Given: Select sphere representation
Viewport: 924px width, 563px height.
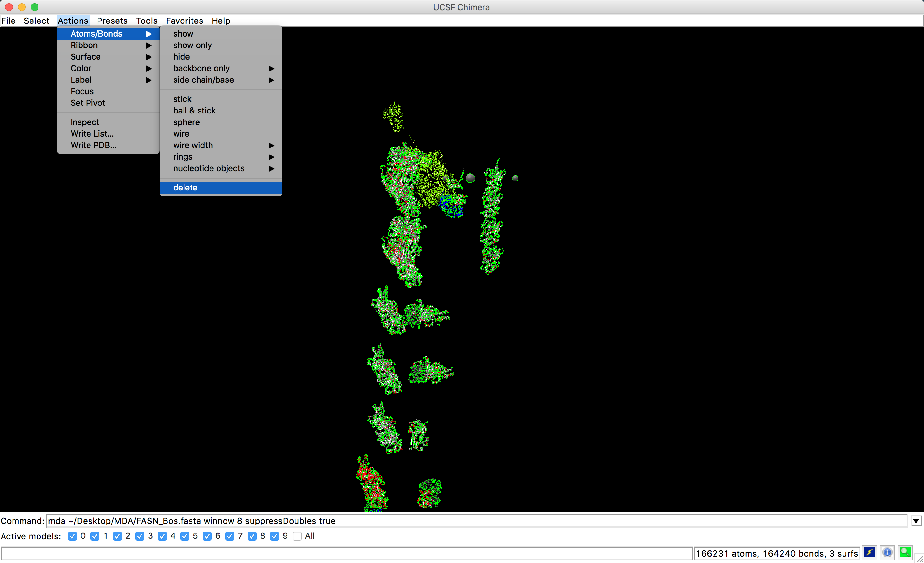Looking at the screenshot, I should [x=221, y=122].
